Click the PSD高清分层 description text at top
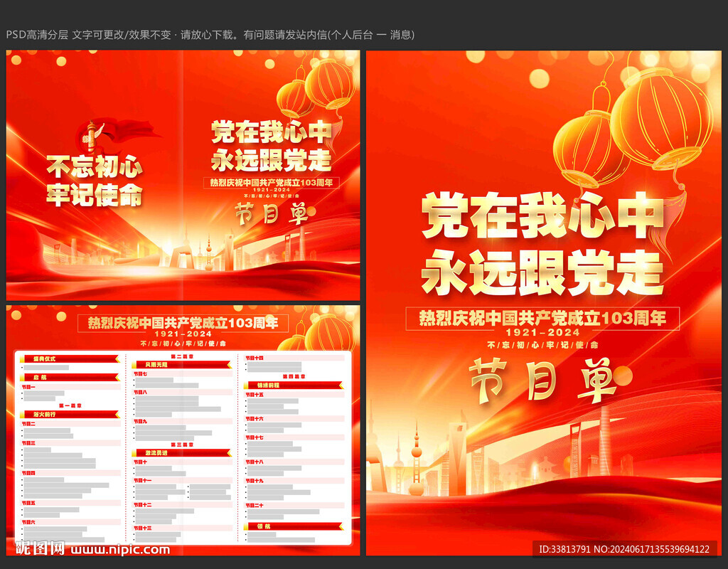Viewport: 728px width, 569px height. point(210,35)
